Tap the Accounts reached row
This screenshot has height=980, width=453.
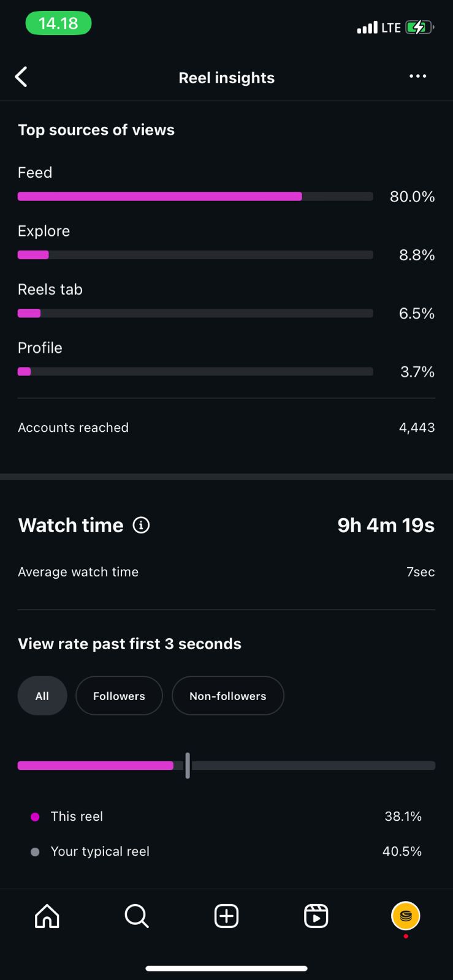226,428
